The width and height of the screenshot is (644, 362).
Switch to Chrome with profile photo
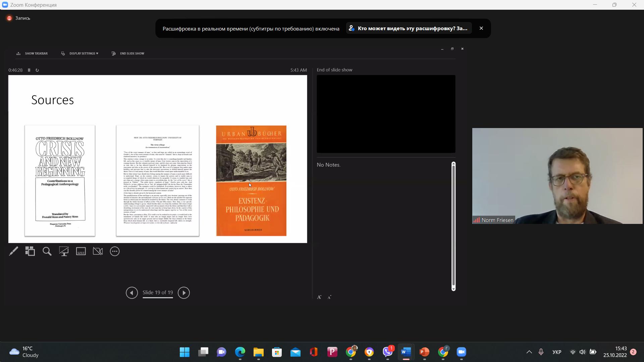coord(351,352)
